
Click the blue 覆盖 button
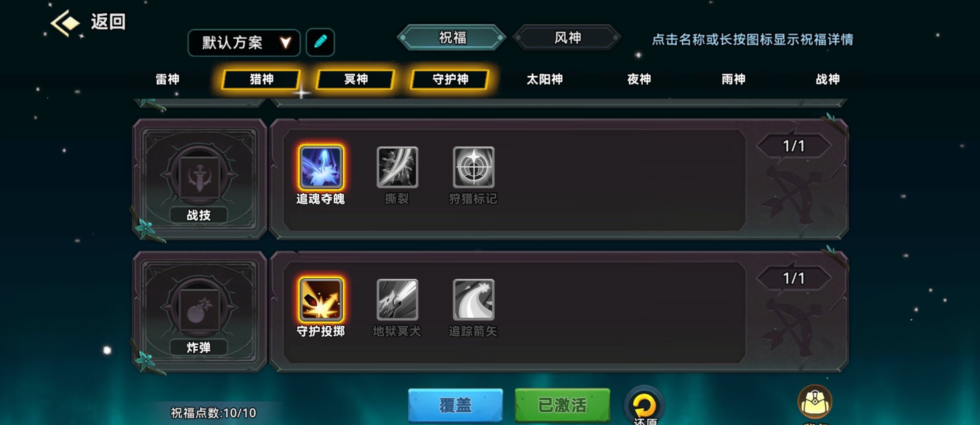pos(455,405)
